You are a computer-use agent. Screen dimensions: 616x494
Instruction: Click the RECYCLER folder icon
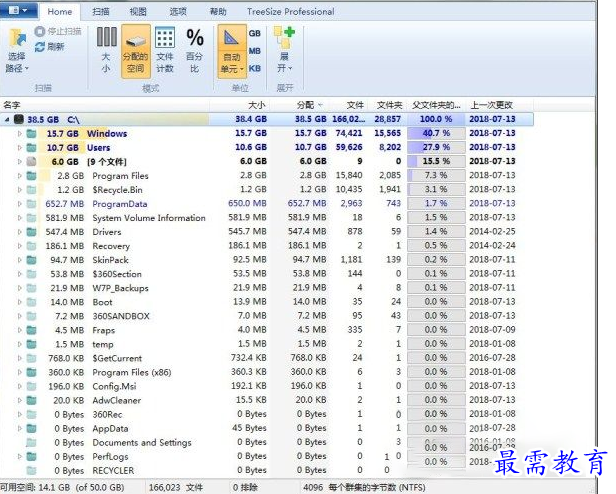point(31,470)
